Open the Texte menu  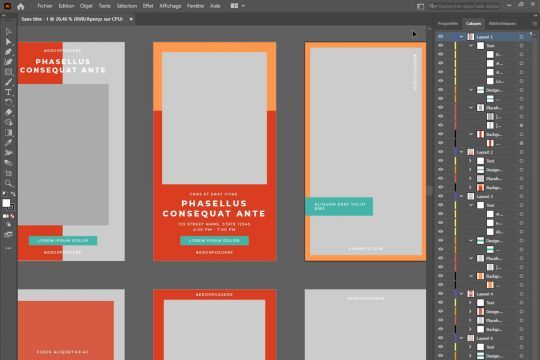pos(104,6)
